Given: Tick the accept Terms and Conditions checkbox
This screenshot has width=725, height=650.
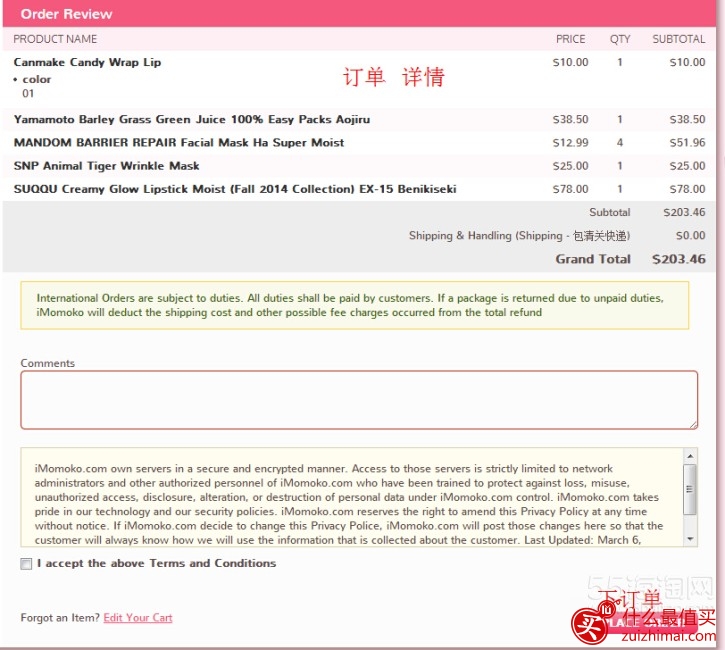Looking at the screenshot, I should [26, 564].
